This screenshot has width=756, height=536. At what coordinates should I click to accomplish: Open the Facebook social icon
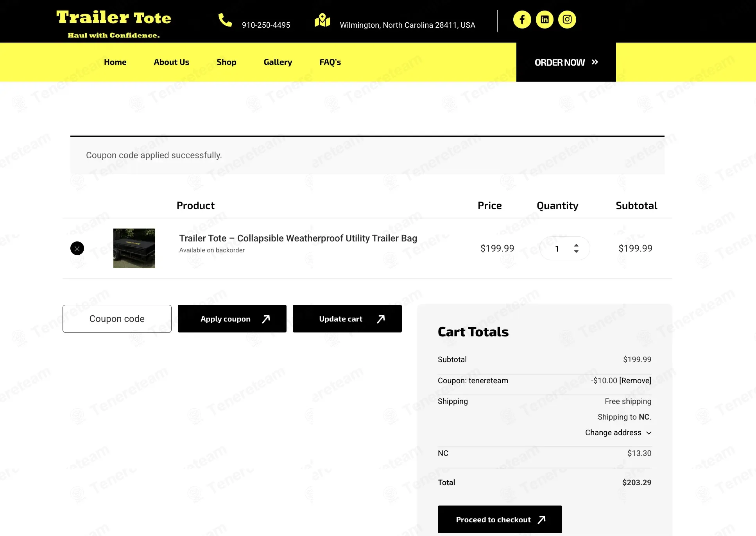pyautogui.click(x=522, y=20)
